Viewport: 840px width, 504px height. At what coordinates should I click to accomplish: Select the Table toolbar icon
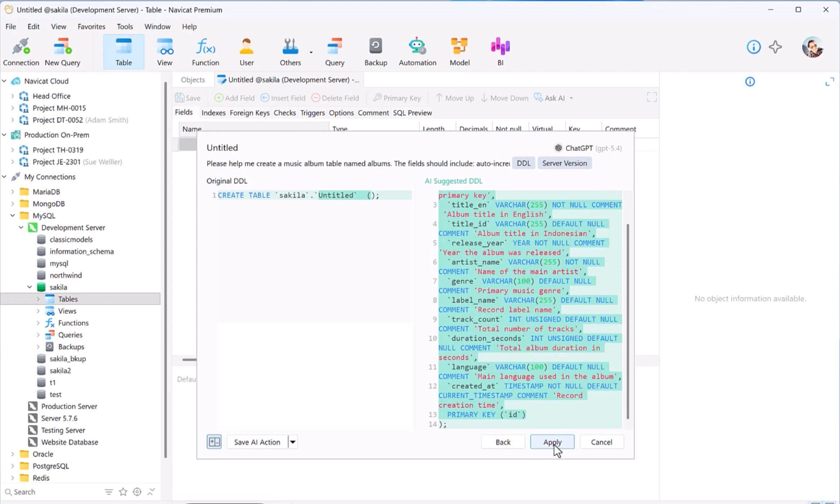coord(124,52)
